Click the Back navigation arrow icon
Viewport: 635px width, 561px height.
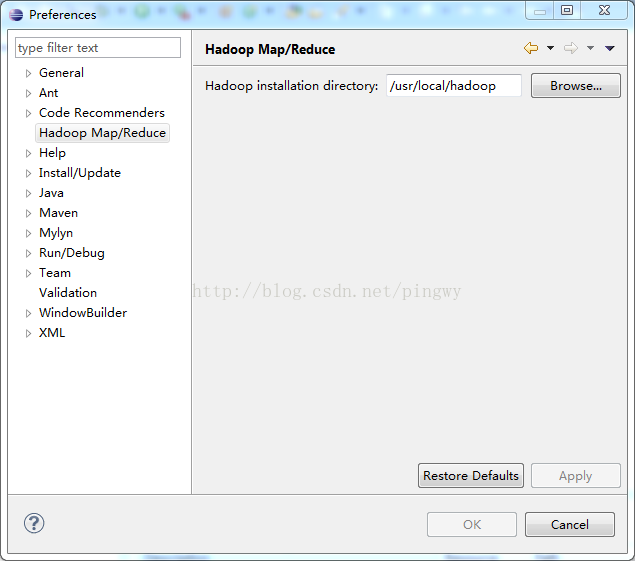point(531,48)
